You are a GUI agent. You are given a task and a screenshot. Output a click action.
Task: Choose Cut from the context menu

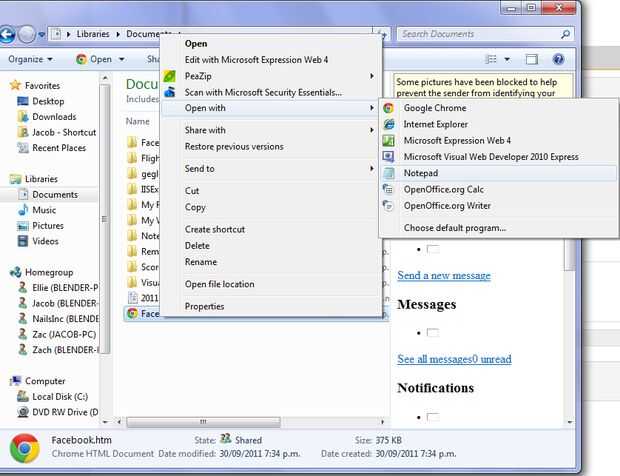point(192,191)
